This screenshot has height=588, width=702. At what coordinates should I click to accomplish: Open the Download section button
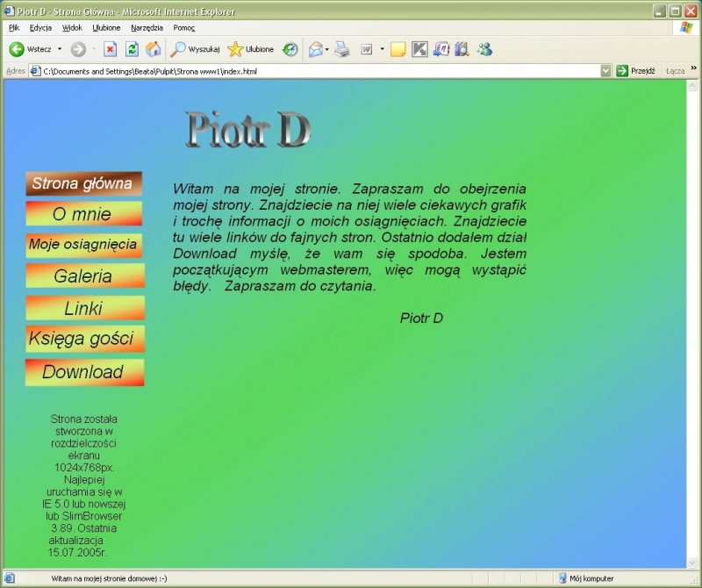click(x=84, y=372)
